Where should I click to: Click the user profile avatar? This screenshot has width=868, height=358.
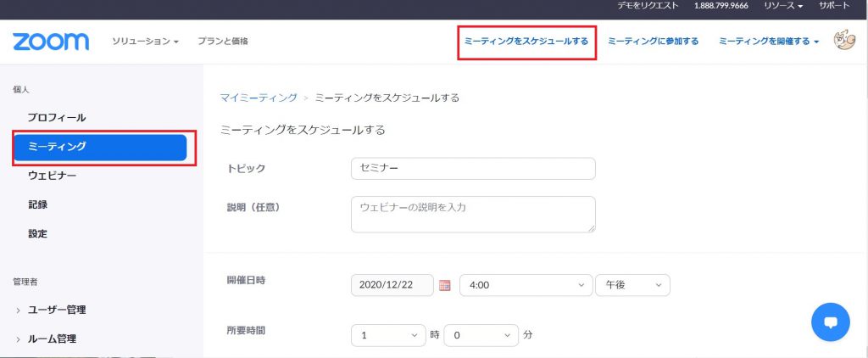tap(843, 41)
